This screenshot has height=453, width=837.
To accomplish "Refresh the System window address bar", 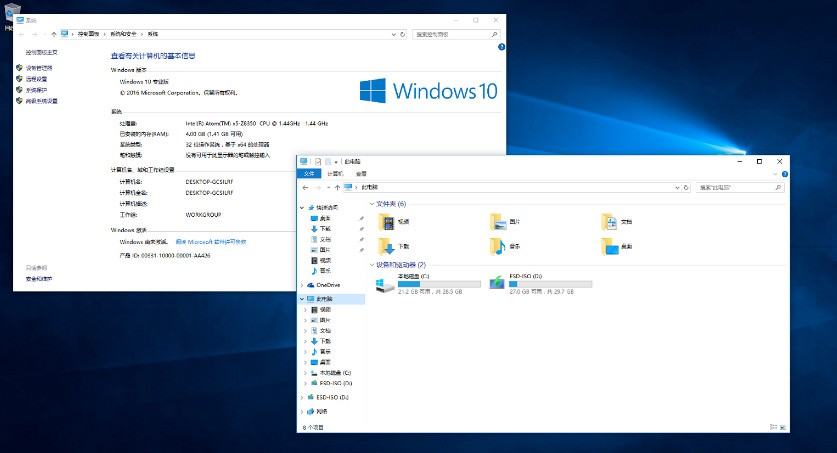I will [x=402, y=34].
